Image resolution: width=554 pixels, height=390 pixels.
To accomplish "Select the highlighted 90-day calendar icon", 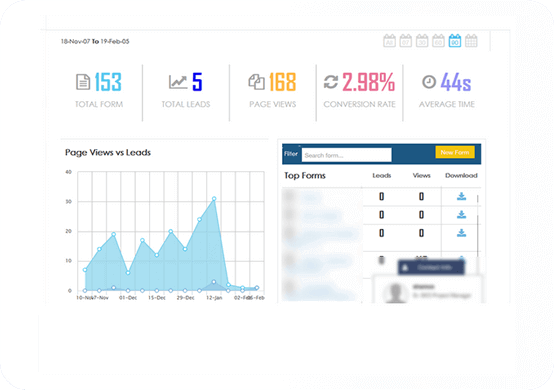I will (x=455, y=41).
